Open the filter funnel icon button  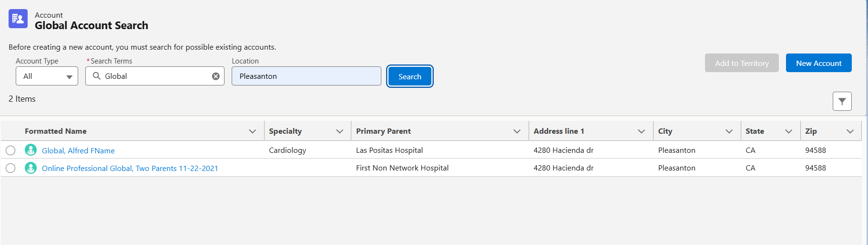[x=842, y=101]
